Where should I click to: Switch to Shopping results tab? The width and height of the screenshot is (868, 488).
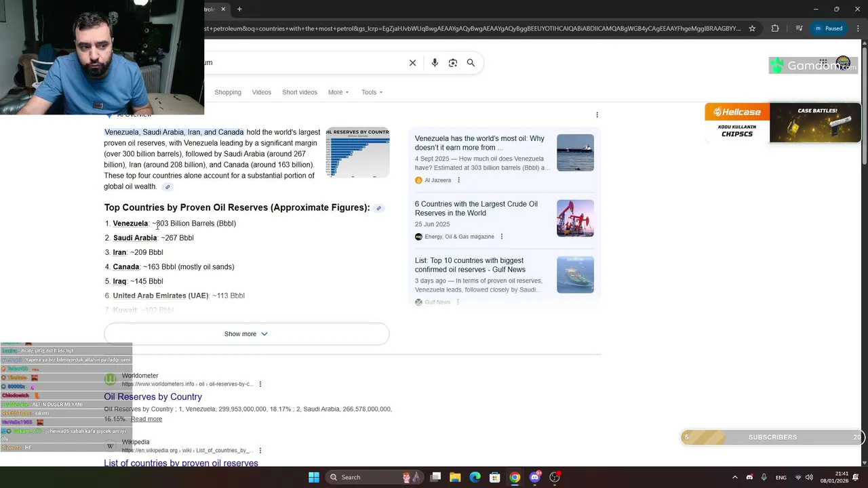point(228,92)
